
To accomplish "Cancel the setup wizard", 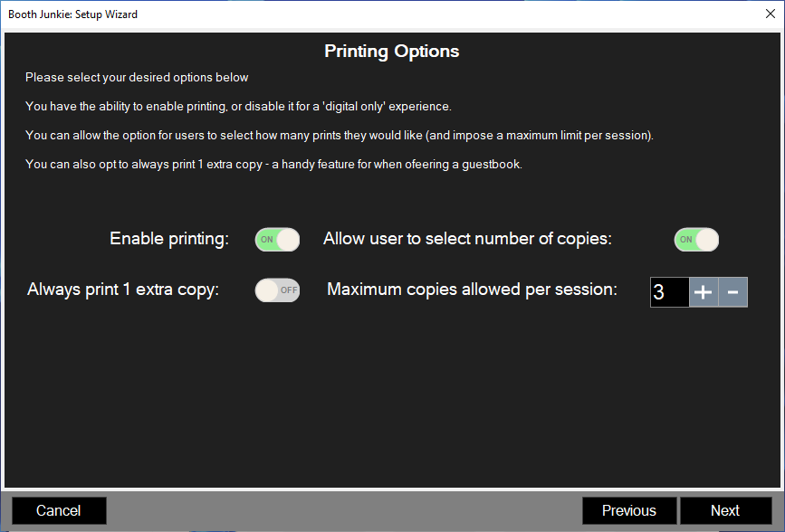I will [59, 510].
